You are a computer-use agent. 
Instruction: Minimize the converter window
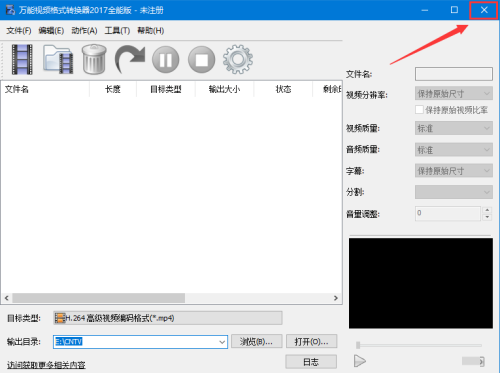pos(425,10)
